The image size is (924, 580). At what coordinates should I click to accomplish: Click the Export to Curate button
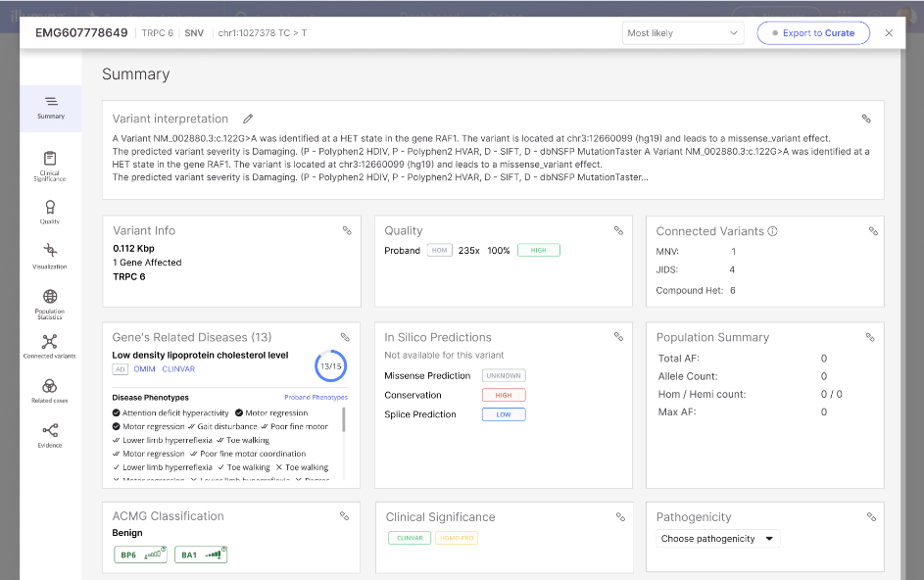click(x=813, y=33)
